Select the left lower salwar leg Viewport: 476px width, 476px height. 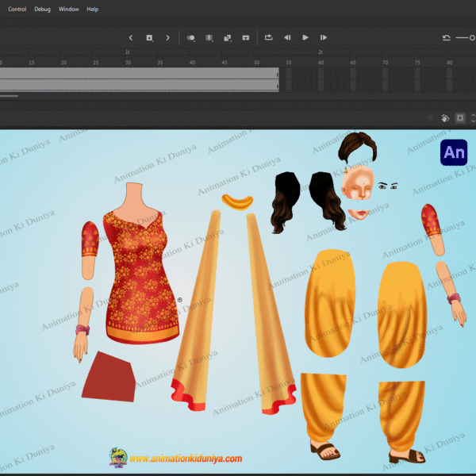pos(324,409)
